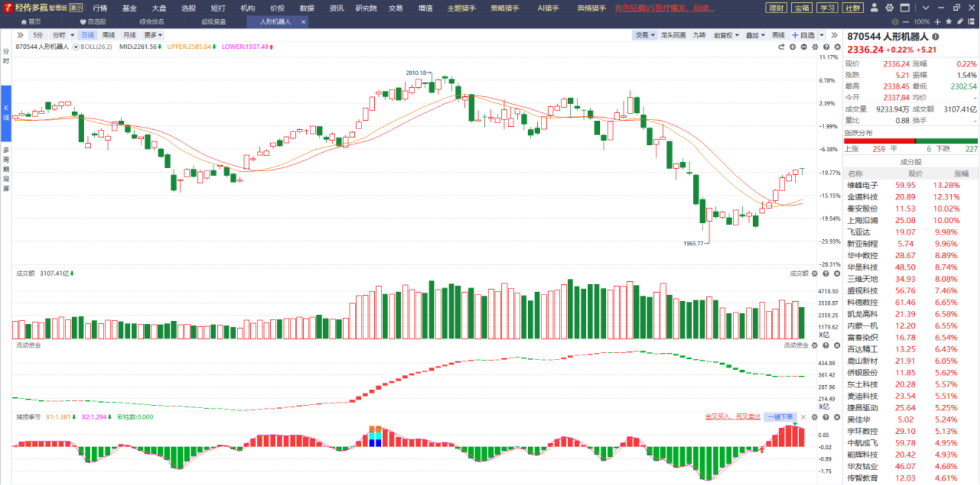This screenshot has width=980, height=485.
Task: Open settings gear of 成交额 volume panel
Action: click(x=815, y=273)
